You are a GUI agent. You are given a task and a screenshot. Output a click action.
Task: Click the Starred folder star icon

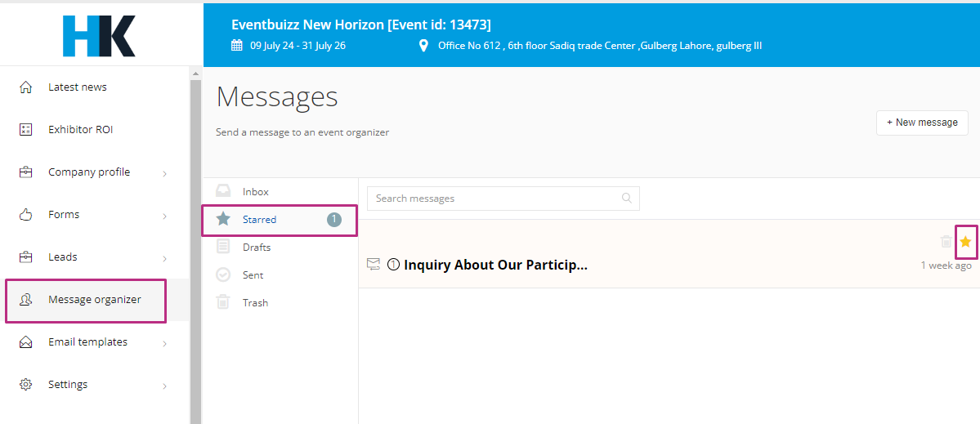click(222, 219)
